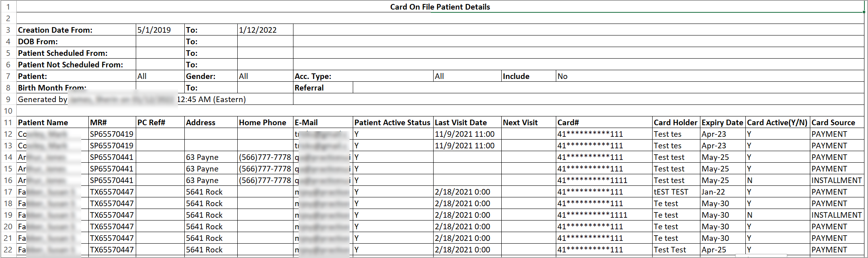Select the "Last Visit Date" header cell
Screen dimensions: 868x258
point(461,122)
